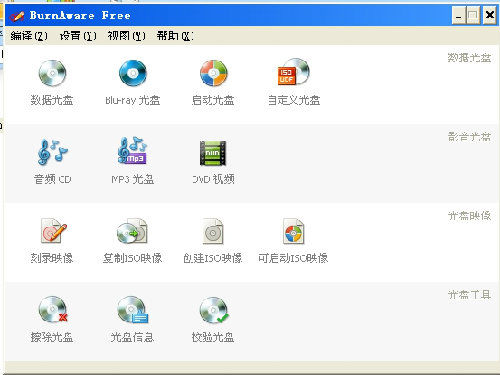The width and height of the screenshot is (500, 375).
Task: Start the 音频 CD audio project
Action: coord(52,152)
